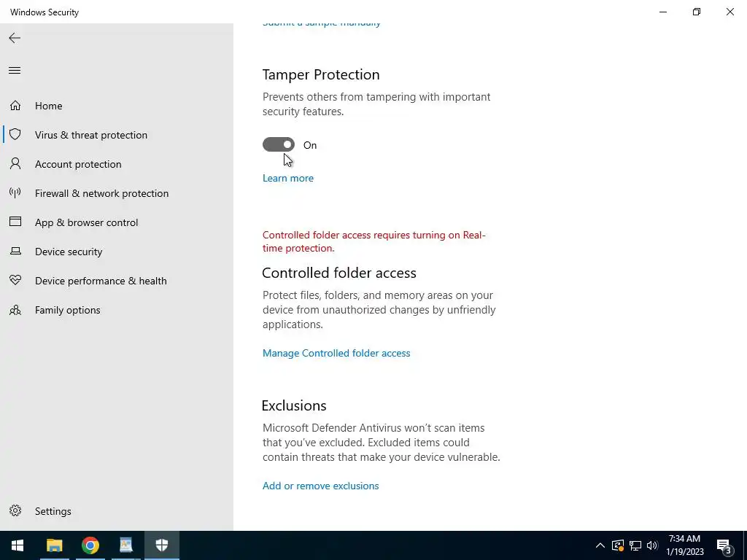747x560 pixels.
Task: Click Add or remove exclusions link
Action: coord(321,486)
